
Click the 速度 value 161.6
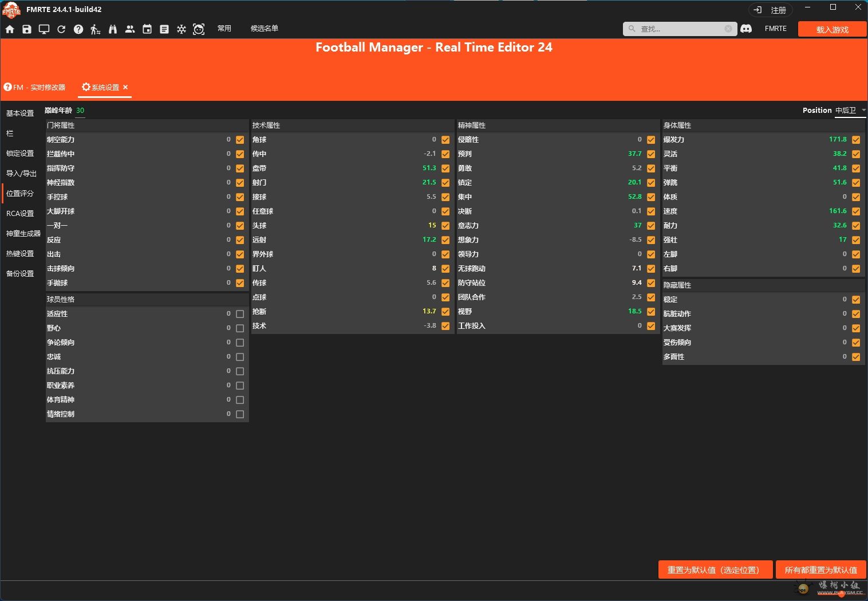[x=838, y=211]
